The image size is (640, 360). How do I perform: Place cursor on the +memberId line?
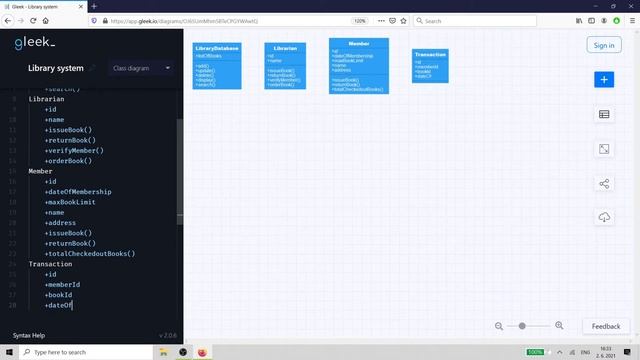pyautogui.click(x=62, y=284)
